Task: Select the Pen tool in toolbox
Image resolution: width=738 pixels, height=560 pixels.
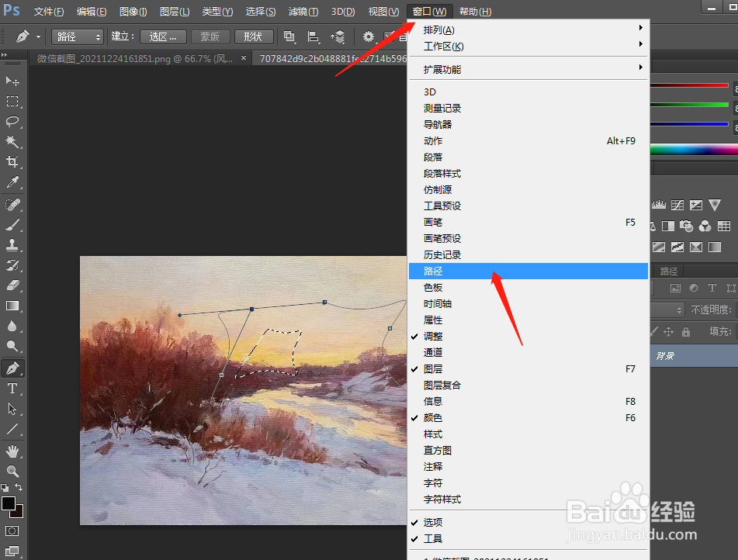Action: coord(12,368)
